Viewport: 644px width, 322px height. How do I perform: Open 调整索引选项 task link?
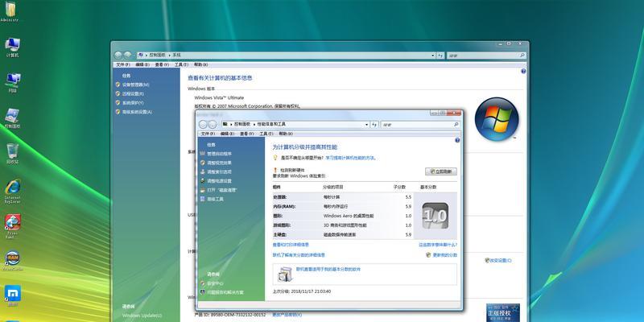tap(219, 171)
